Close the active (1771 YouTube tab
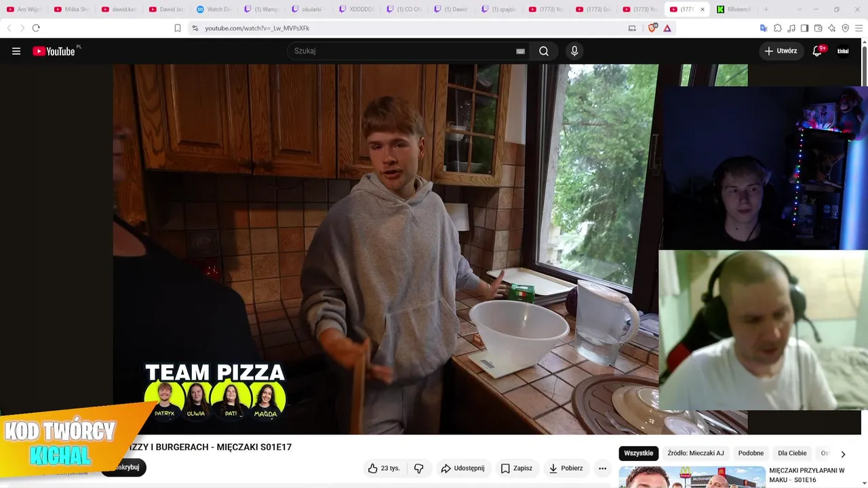The width and height of the screenshot is (868, 488). (x=703, y=9)
